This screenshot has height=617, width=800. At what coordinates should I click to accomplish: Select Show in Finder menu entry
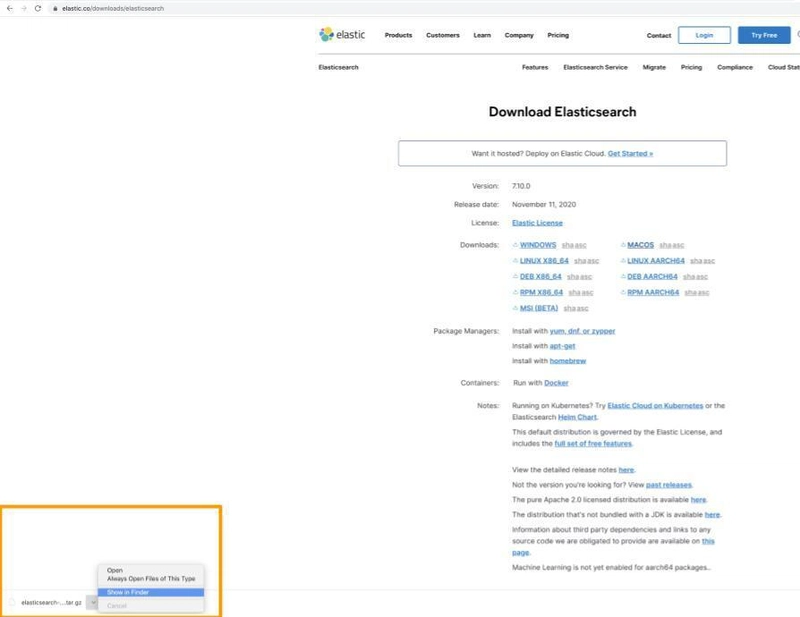pos(151,592)
